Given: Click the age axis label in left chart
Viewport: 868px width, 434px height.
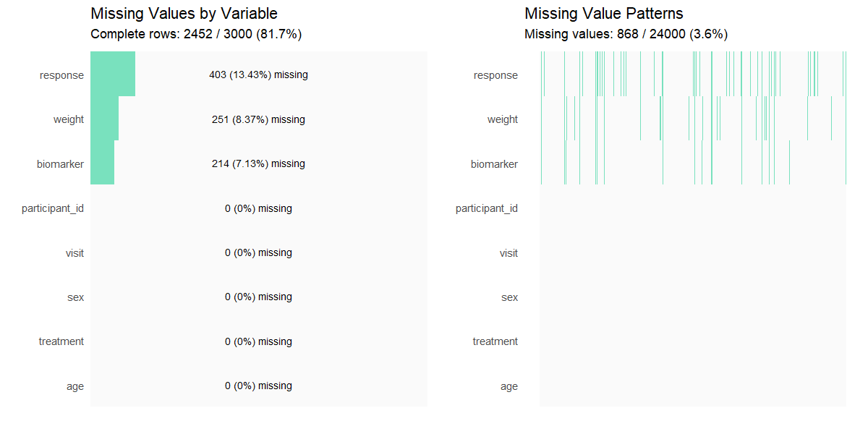Looking at the screenshot, I should (75, 386).
